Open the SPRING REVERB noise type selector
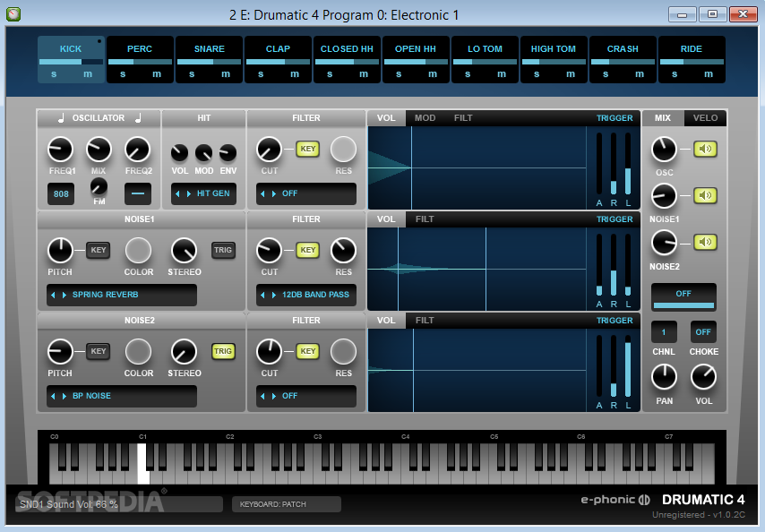 [x=122, y=295]
